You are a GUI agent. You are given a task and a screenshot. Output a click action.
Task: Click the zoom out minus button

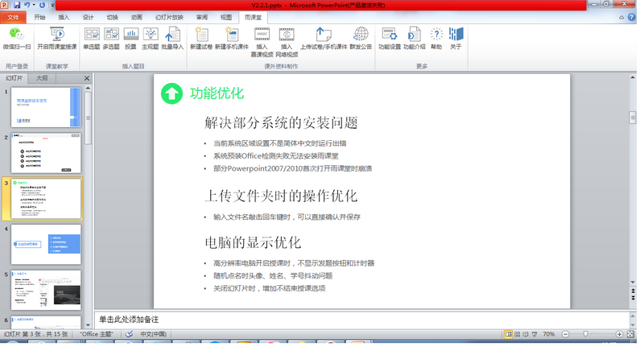pos(565,334)
